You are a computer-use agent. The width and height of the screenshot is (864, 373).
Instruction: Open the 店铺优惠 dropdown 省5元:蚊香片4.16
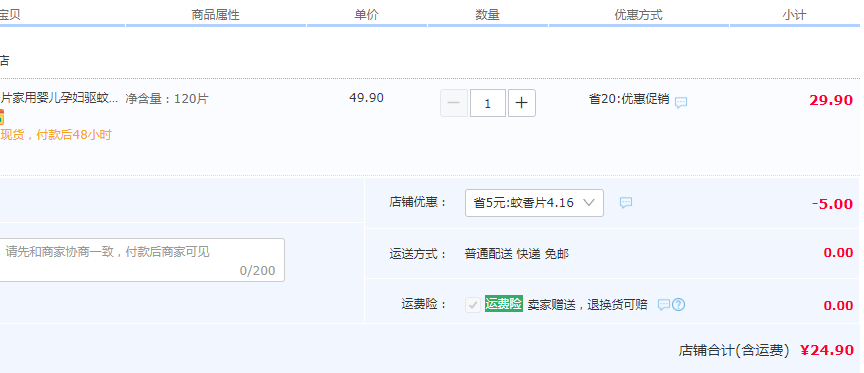(534, 203)
